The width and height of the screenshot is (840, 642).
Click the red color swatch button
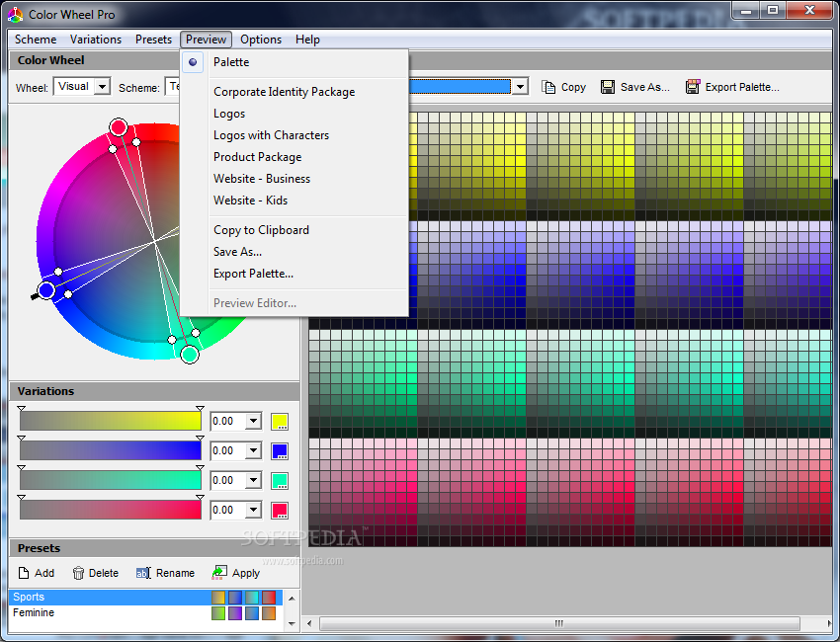click(x=280, y=510)
